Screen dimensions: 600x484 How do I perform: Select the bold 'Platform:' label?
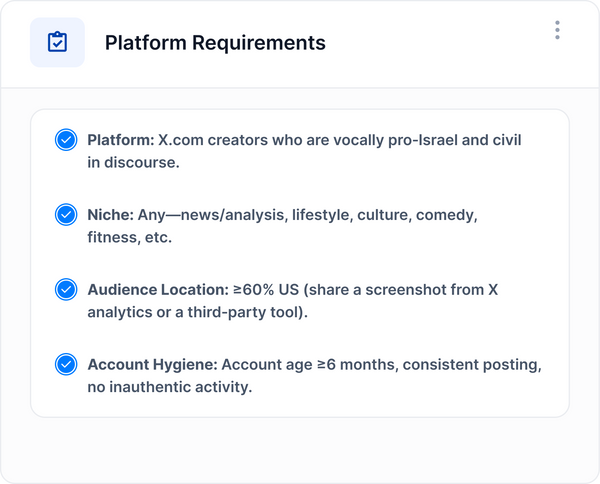(x=120, y=140)
